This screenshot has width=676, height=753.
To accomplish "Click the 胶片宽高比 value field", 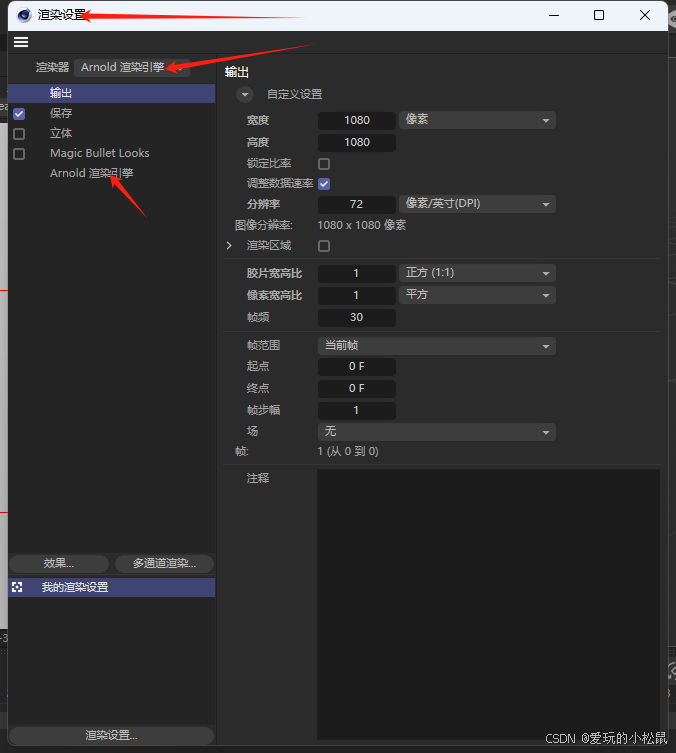I will [x=357, y=273].
